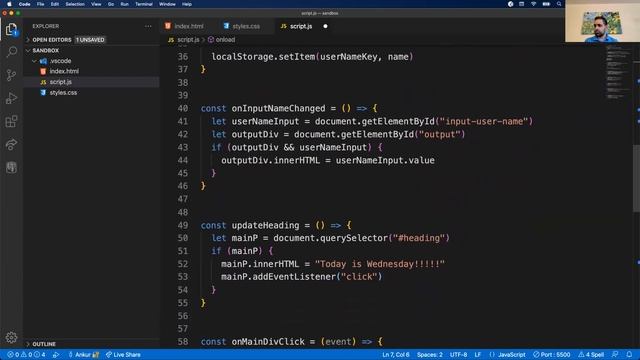Open the Selection menu
Screen dimensions: 640x360
click(75, 4)
